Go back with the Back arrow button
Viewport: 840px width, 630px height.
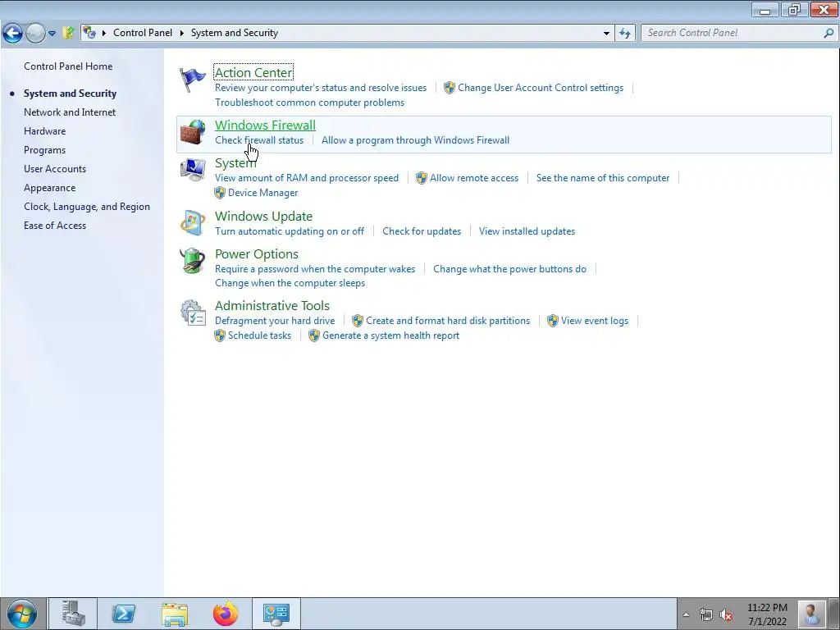point(12,33)
